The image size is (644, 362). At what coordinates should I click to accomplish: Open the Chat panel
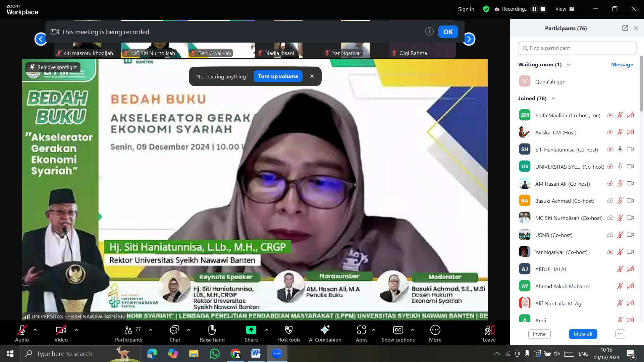[x=174, y=330]
